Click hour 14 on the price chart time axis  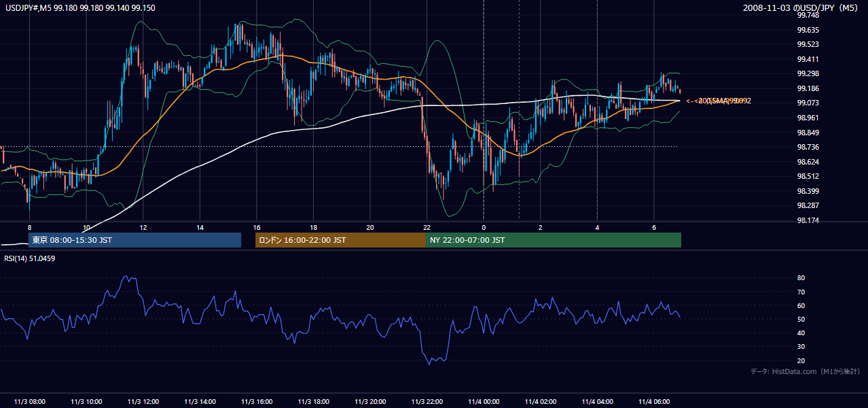[x=200, y=227]
